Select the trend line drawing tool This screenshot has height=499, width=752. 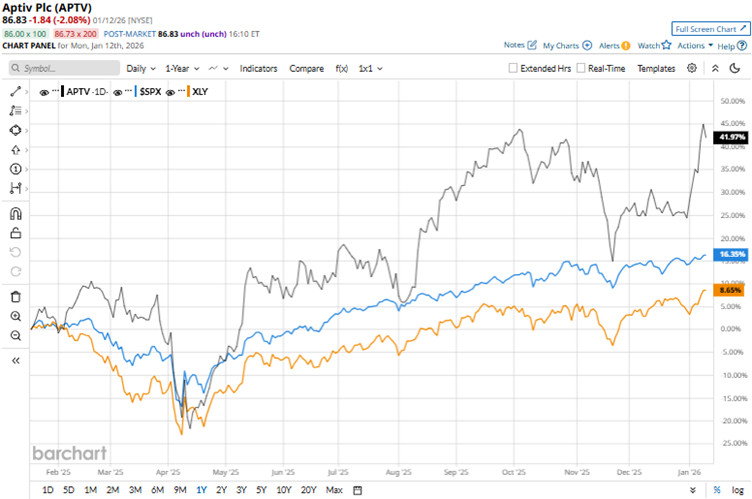point(15,91)
